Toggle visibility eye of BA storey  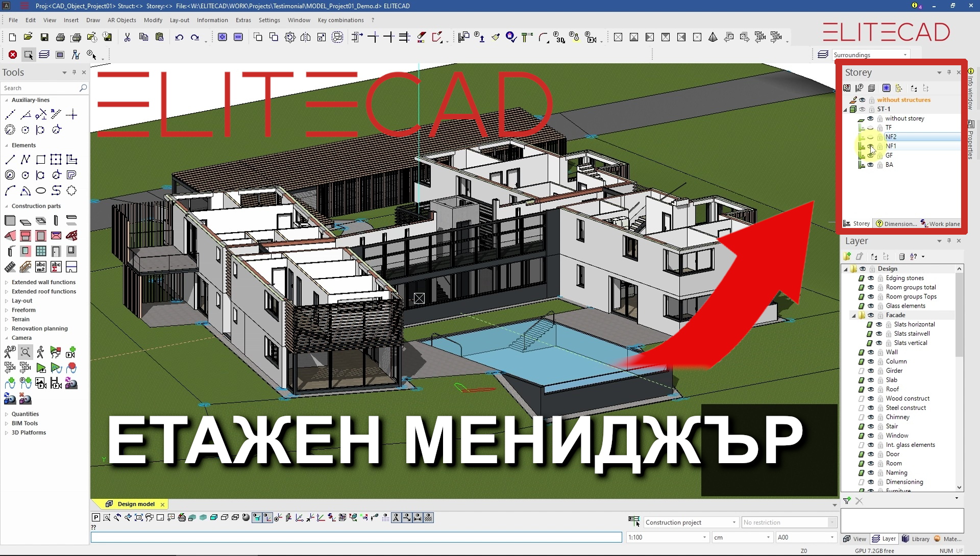(871, 165)
